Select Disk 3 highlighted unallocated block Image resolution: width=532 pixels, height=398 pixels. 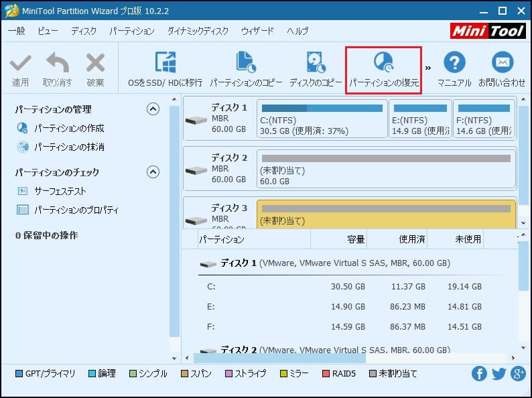tap(386, 214)
